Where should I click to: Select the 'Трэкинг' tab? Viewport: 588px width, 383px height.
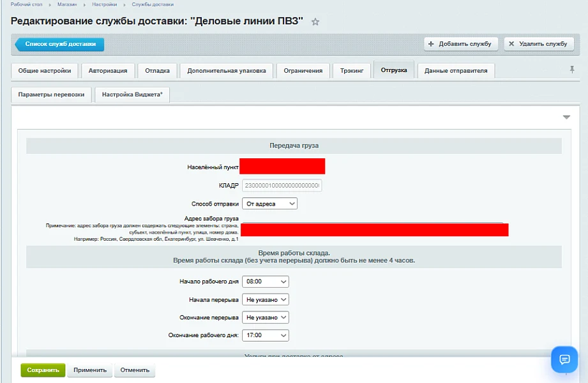[x=352, y=70]
